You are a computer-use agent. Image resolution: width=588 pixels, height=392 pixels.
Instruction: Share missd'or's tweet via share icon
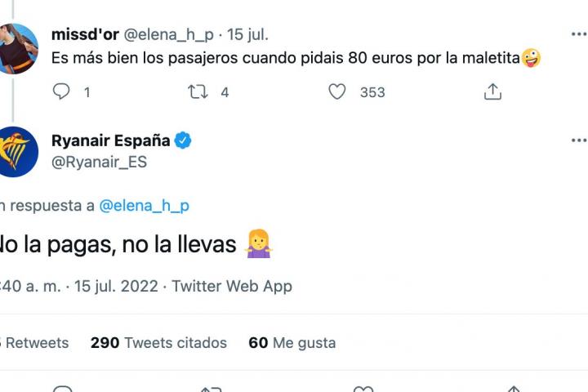tap(492, 92)
